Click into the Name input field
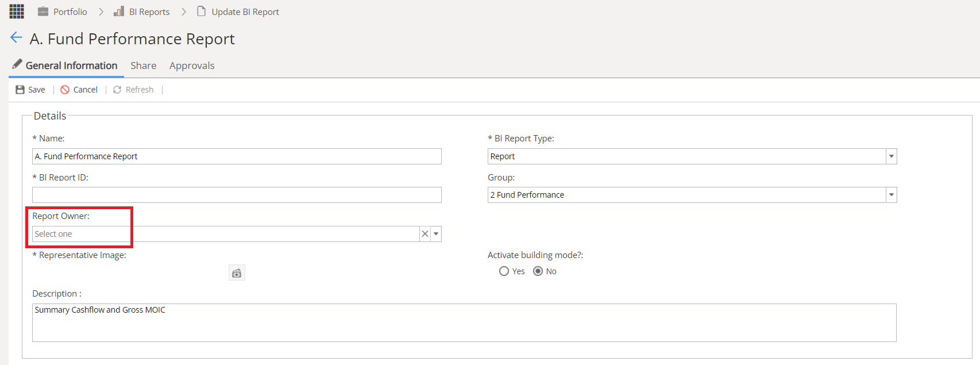980x365 pixels. 237,156
